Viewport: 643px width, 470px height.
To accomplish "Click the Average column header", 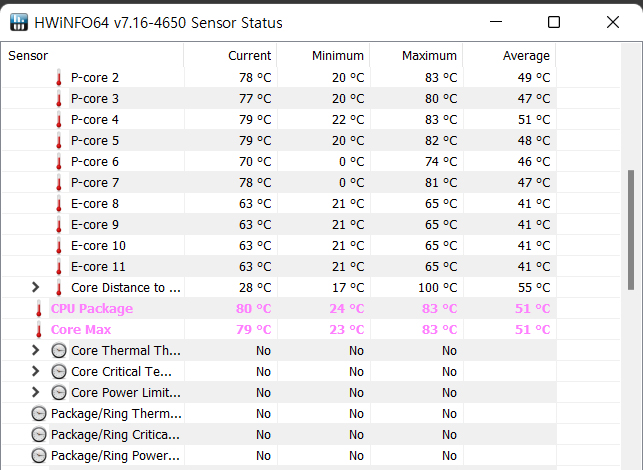I will (526, 56).
